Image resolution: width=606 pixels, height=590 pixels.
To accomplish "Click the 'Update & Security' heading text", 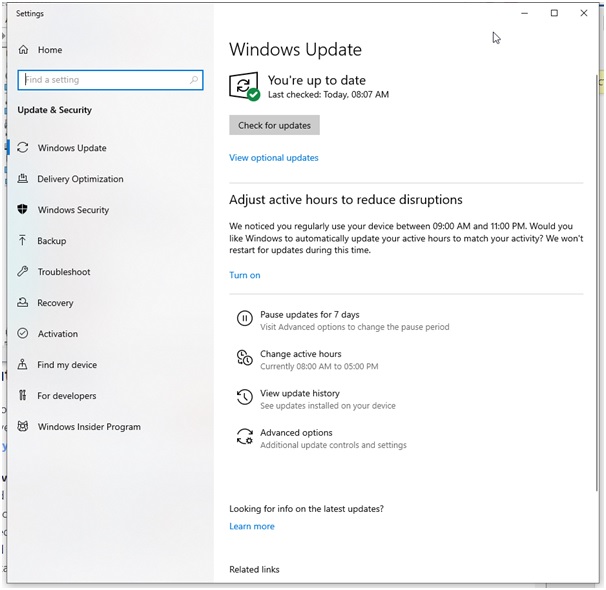I will click(54, 110).
